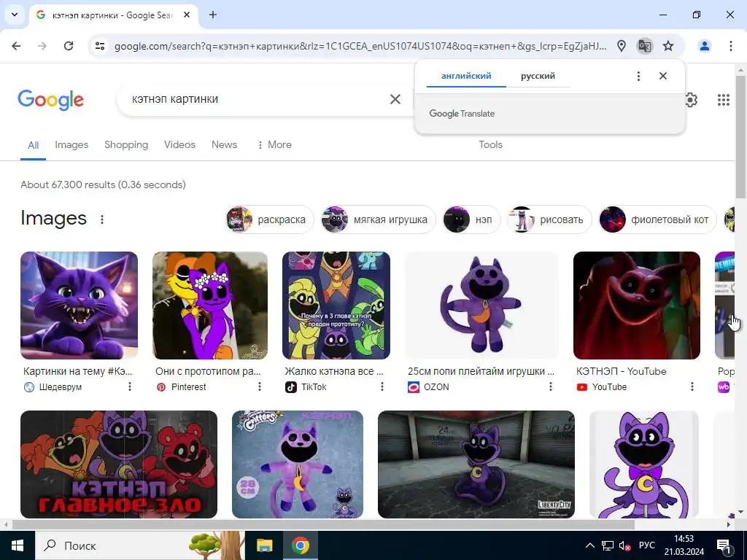Open the КЭТНЭП - YouTube title link
Viewport: 747px width, 560px height.
tap(622, 371)
